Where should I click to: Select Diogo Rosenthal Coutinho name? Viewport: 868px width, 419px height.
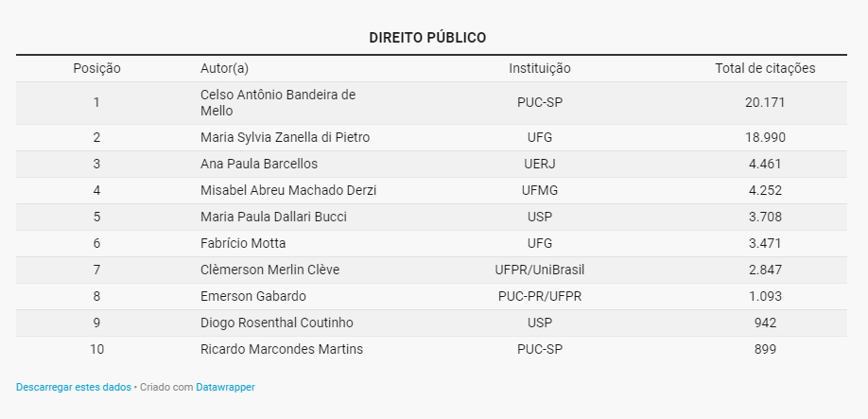click(277, 323)
